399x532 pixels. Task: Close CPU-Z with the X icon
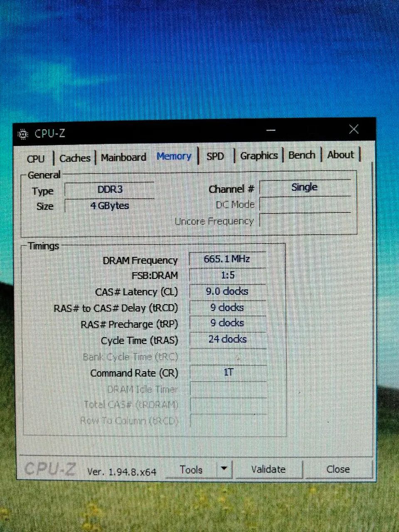coord(354,129)
